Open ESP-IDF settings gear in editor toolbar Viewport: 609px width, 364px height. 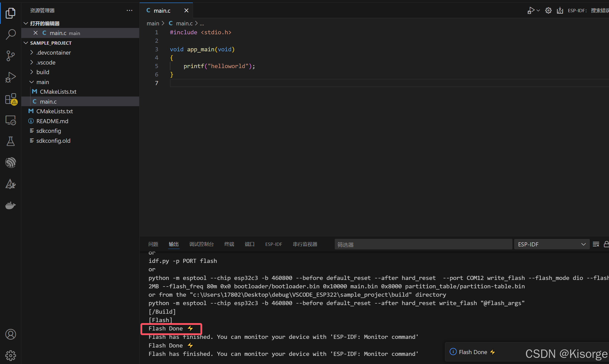pos(548,10)
